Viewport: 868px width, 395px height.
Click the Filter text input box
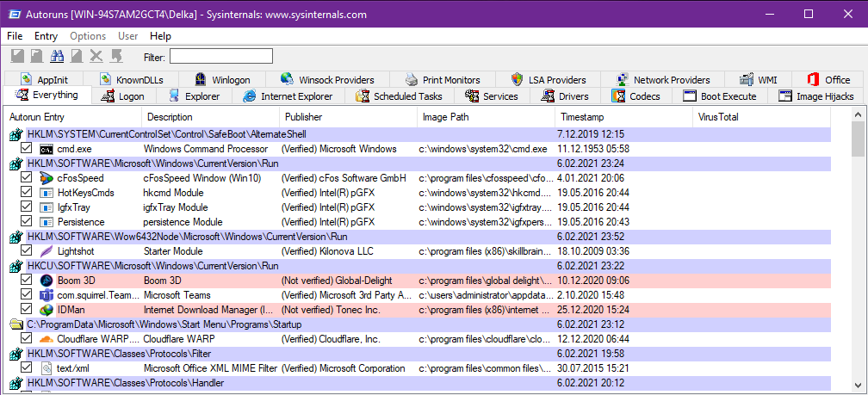pyautogui.click(x=221, y=56)
